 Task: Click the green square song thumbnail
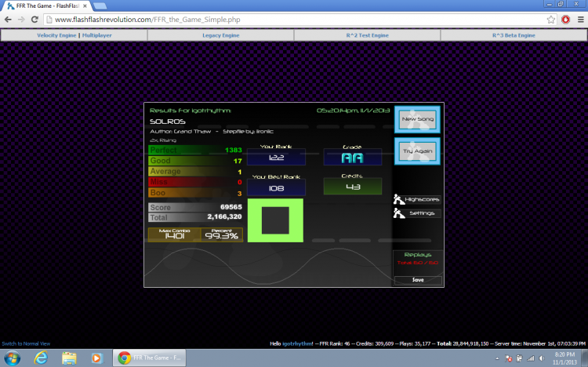point(275,220)
